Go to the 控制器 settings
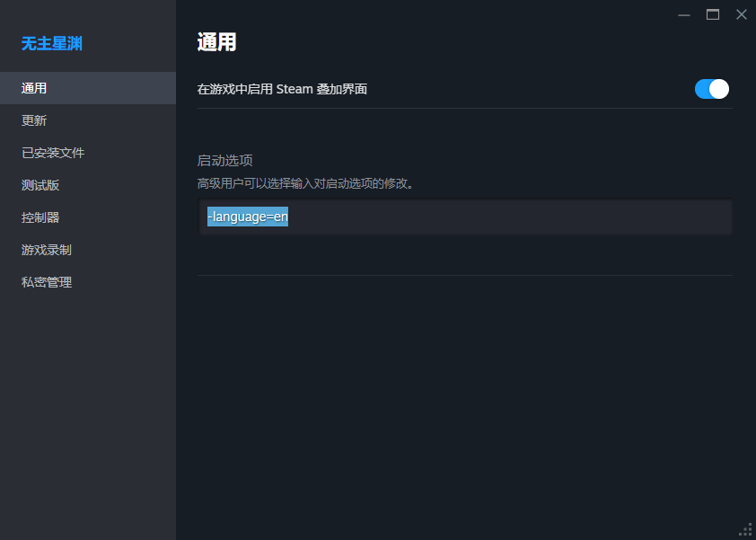Image resolution: width=756 pixels, height=540 pixels. coord(88,217)
